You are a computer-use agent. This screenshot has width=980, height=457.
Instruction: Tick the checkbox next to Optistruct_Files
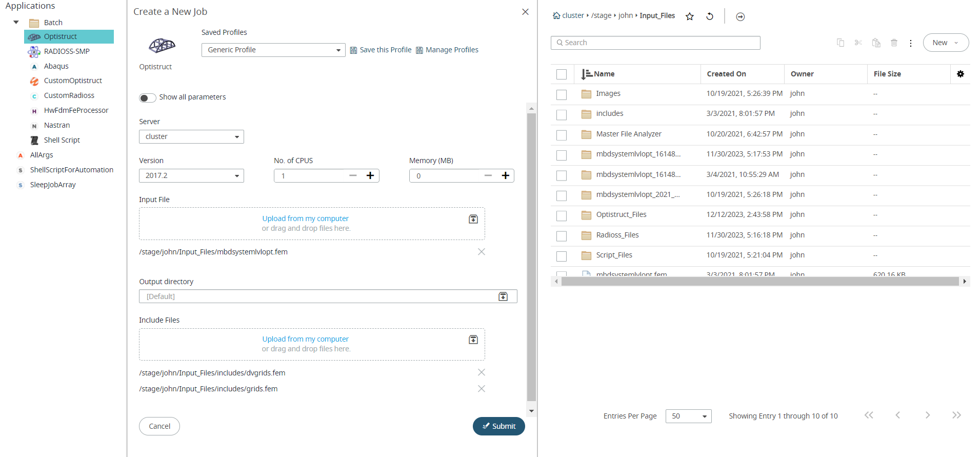click(562, 215)
